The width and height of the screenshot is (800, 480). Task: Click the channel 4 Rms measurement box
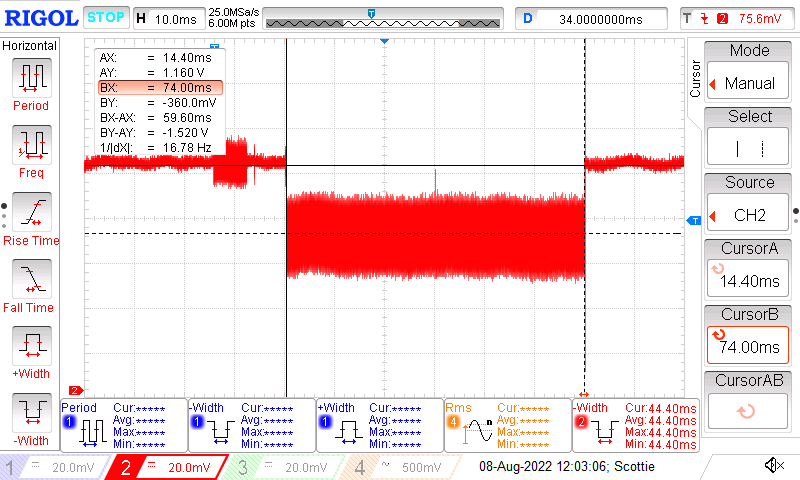click(x=508, y=425)
